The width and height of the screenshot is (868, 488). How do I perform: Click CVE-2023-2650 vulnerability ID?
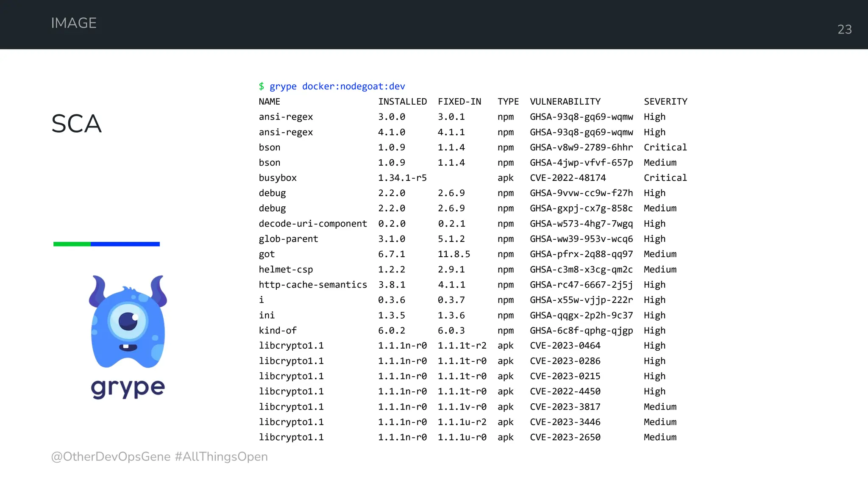565,437
